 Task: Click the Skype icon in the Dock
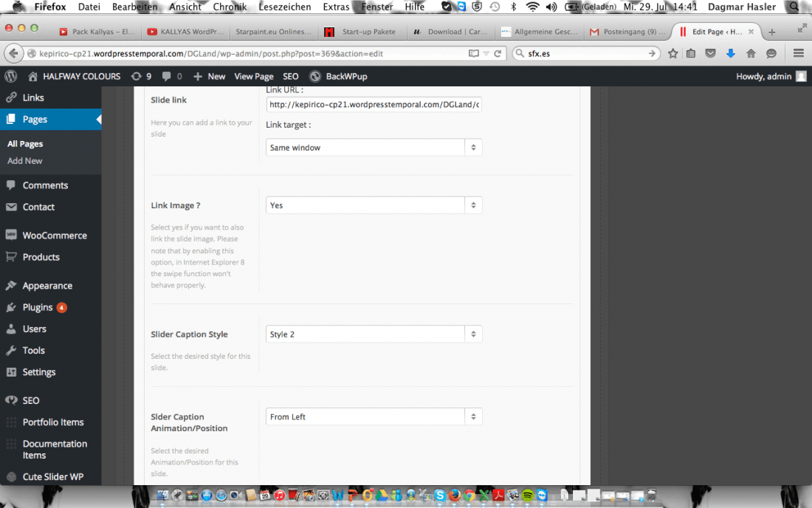(x=440, y=495)
